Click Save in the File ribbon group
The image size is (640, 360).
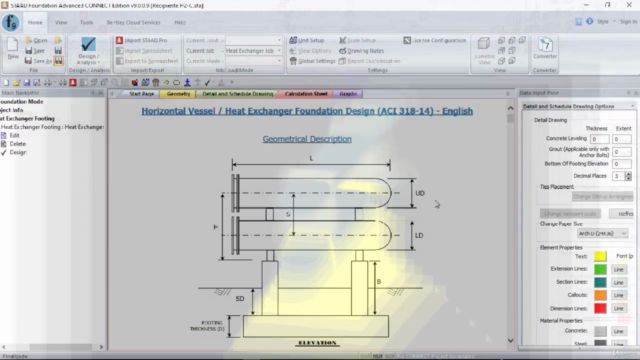[35, 51]
